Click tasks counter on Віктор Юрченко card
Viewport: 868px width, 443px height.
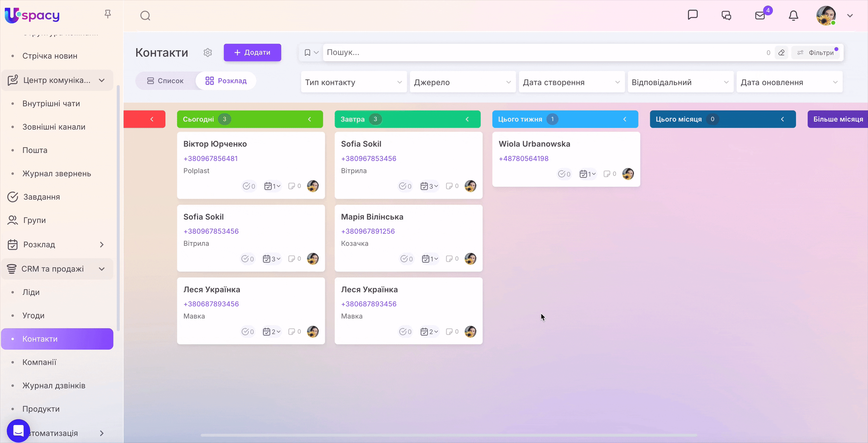point(249,186)
